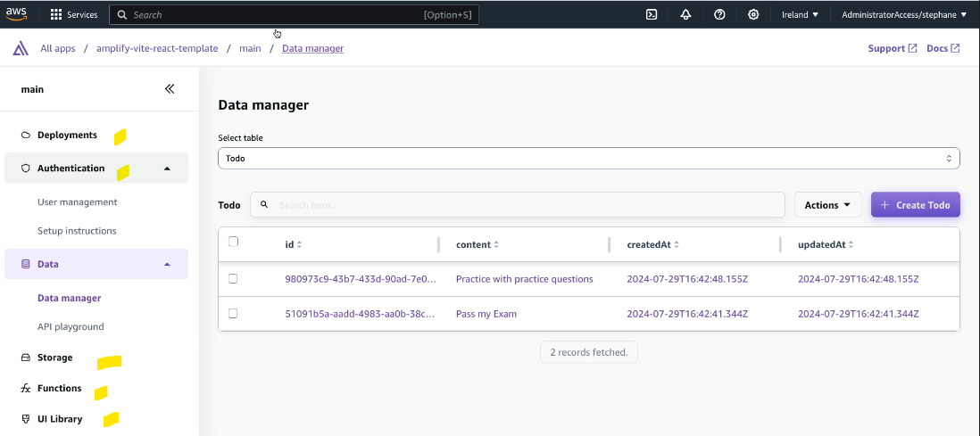Screen dimensions: 980x436
Task: Collapse the sidebar with double chevron
Action: click(x=170, y=89)
